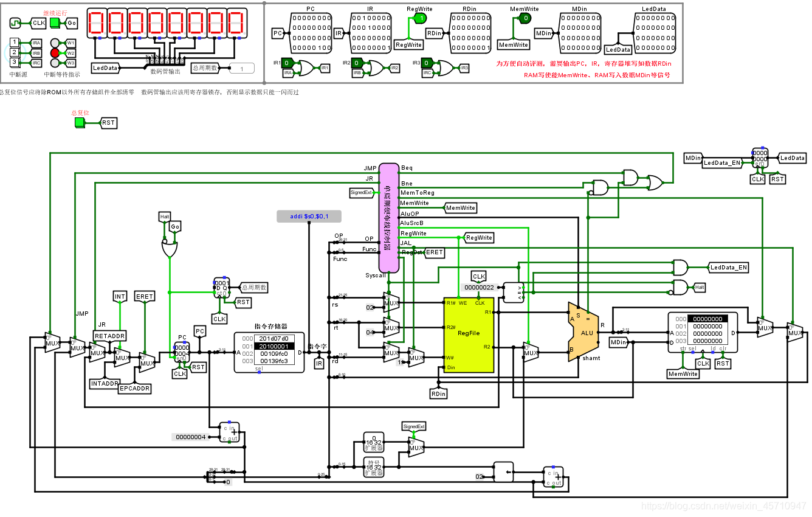Viewport: 812px width, 517px height.
Task: Click the green Go continue button
Action: click(x=55, y=23)
